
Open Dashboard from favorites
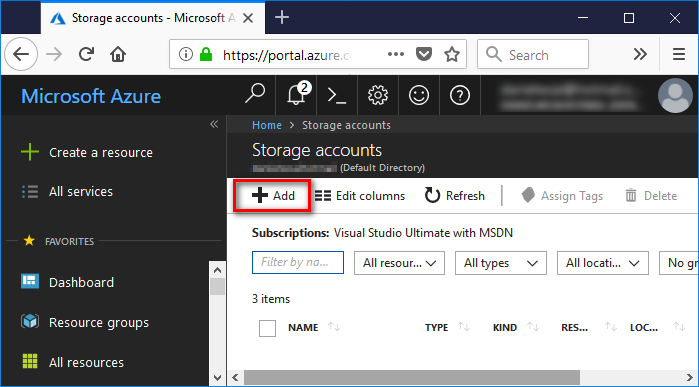67,282
